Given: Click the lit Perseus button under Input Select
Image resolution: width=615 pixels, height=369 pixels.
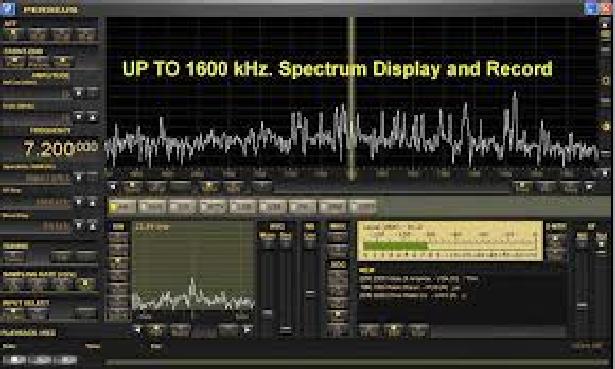Looking at the screenshot, I should 14,313.
